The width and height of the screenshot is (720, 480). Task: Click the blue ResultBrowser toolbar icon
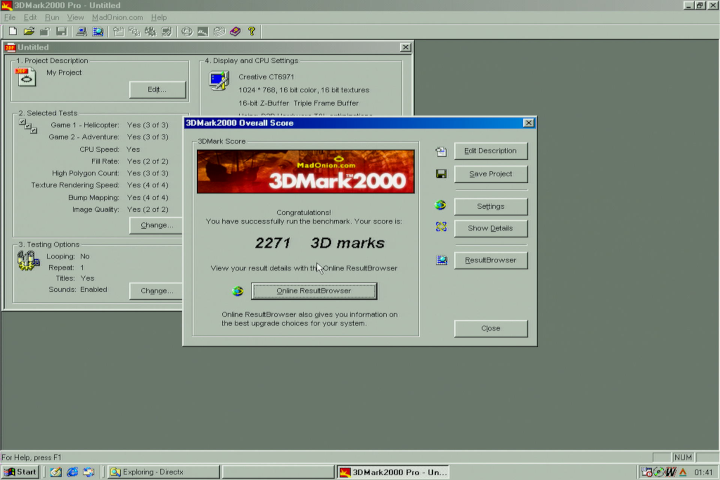98,31
